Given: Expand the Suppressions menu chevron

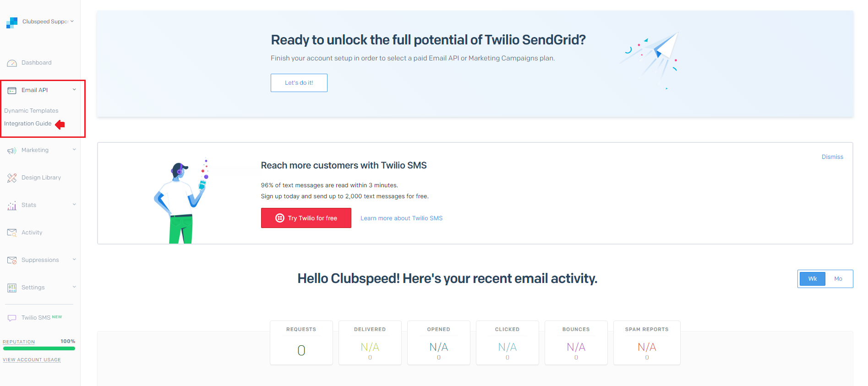Looking at the screenshot, I should pyautogui.click(x=74, y=260).
